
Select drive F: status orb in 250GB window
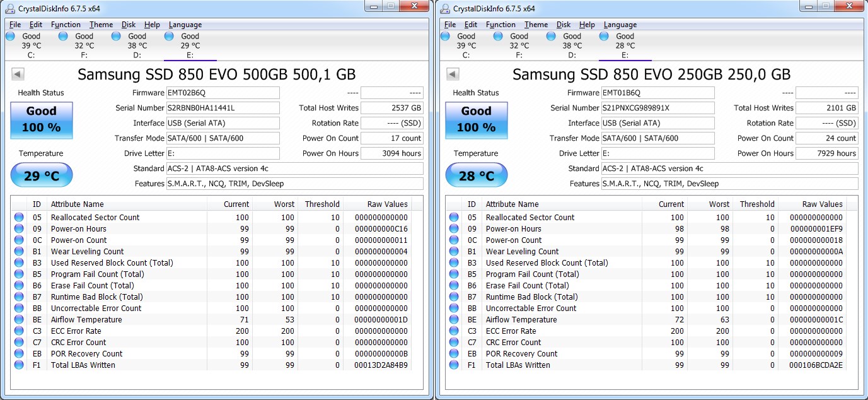click(x=498, y=37)
